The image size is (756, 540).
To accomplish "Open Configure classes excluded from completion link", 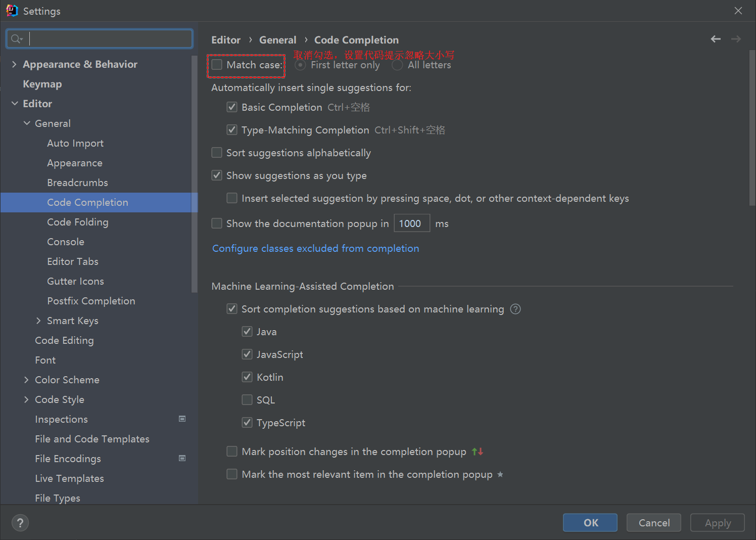I will click(x=315, y=248).
